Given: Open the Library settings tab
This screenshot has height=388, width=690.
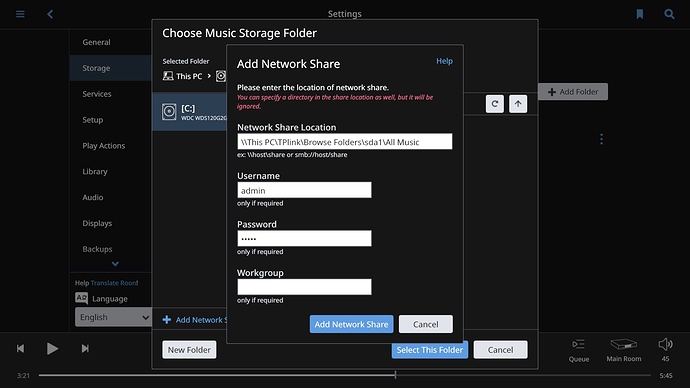Looking at the screenshot, I should pyautogui.click(x=110, y=172).
